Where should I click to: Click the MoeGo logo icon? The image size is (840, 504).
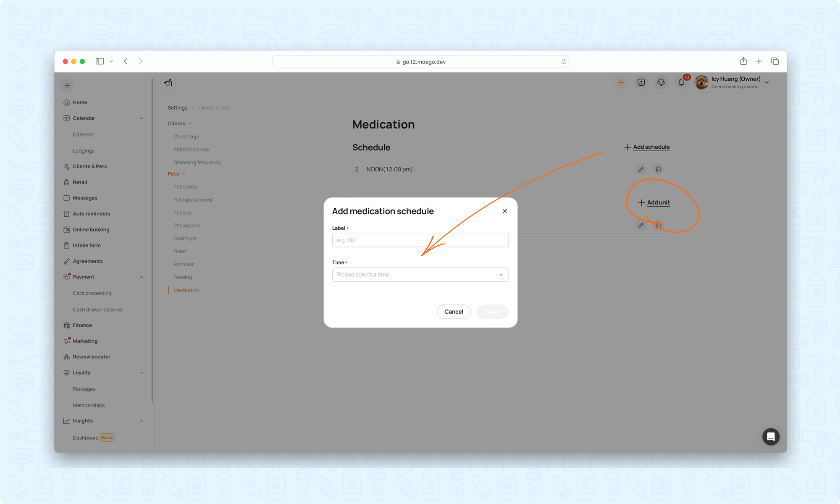[x=168, y=83]
